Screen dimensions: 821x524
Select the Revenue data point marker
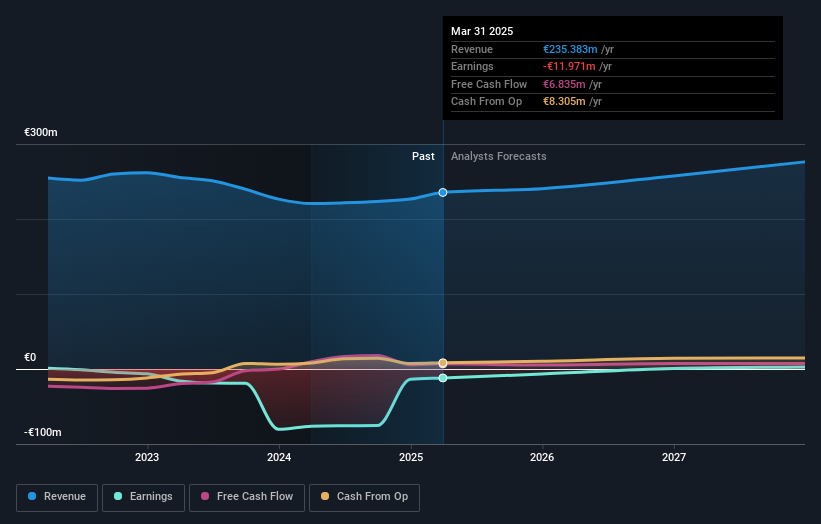point(443,193)
